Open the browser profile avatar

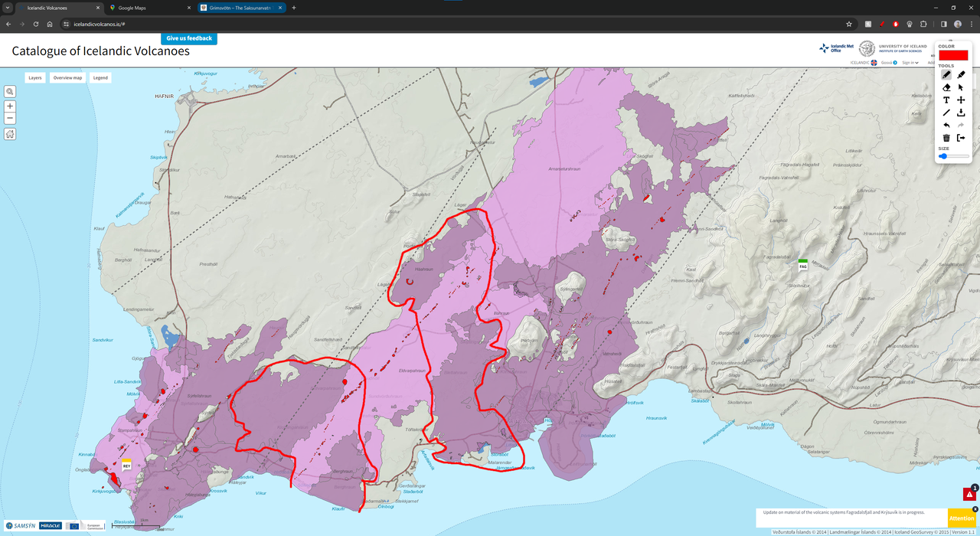pos(958,24)
